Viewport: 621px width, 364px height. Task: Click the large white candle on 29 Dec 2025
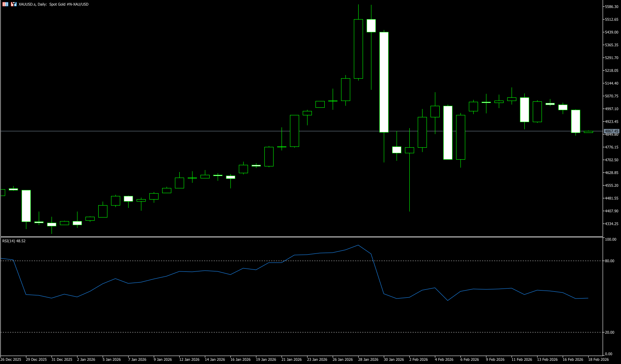26,206
